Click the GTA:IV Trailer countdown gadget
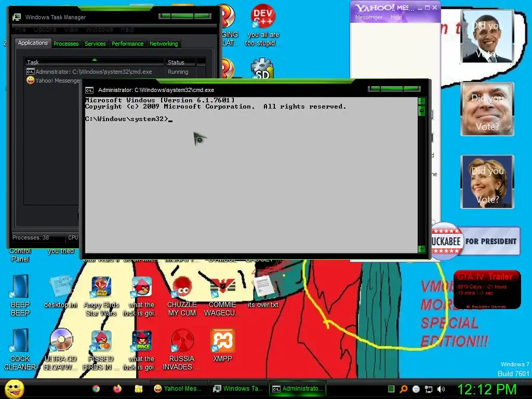This screenshot has width=532, height=399. coord(487,290)
